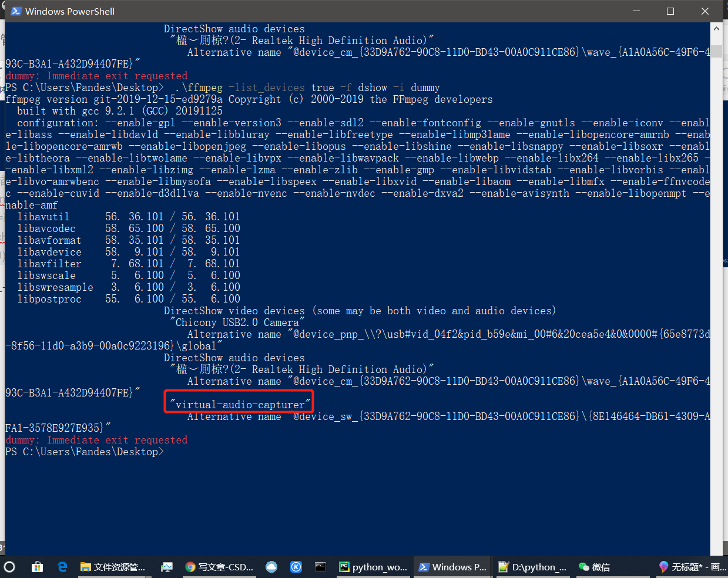Image resolution: width=728 pixels, height=578 pixels.
Task: Open the command prompt taskbar icon
Action: [x=320, y=567]
